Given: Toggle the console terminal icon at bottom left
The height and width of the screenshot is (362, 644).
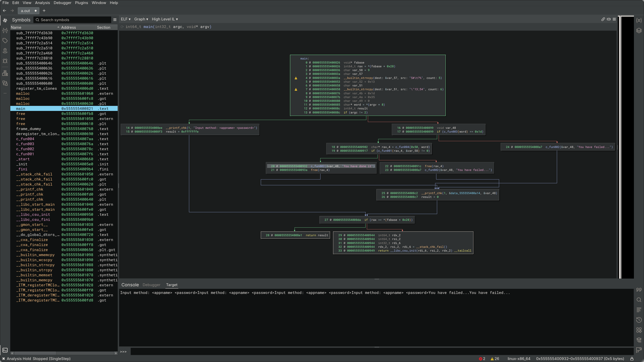Looking at the screenshot, I should (x=5, y=350).
